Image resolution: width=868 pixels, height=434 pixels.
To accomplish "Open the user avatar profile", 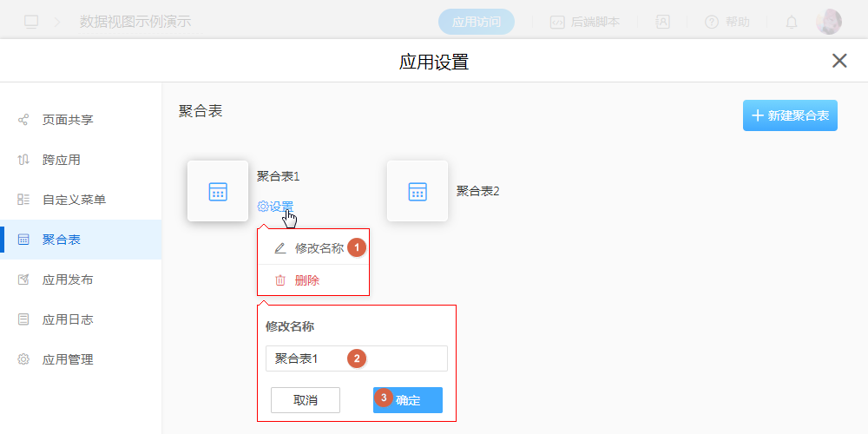I will [828, 22].
